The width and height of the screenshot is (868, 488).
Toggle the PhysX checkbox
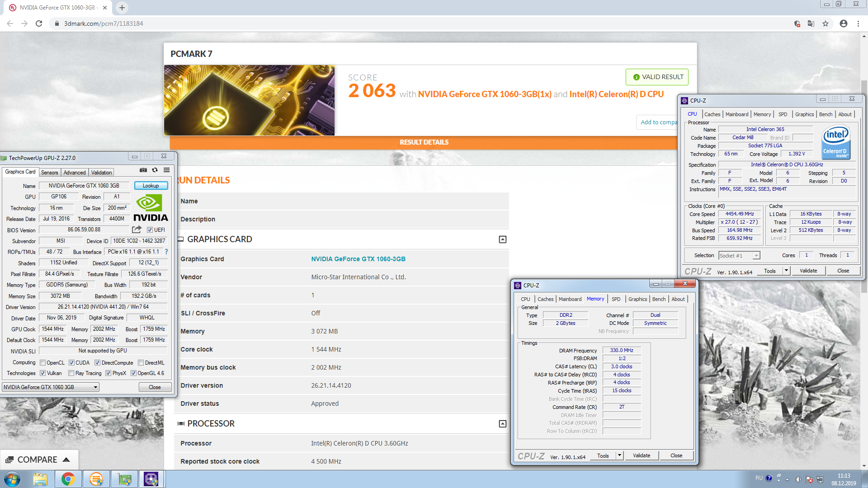(x=108, y=373)
